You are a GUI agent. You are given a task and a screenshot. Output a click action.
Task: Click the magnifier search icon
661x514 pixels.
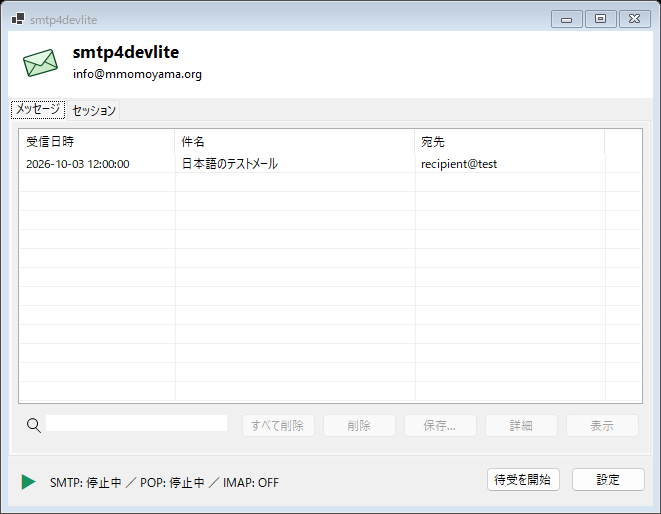[x=34, y=425]
